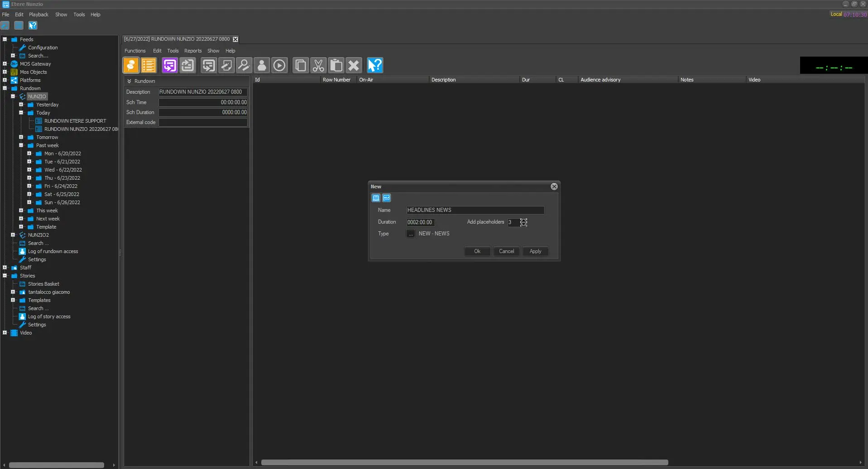The height and width of the screenshot is (469, 868).
Task: Click the Name field containing HEADLINES NEWS
Action: [x=475, y=210]
